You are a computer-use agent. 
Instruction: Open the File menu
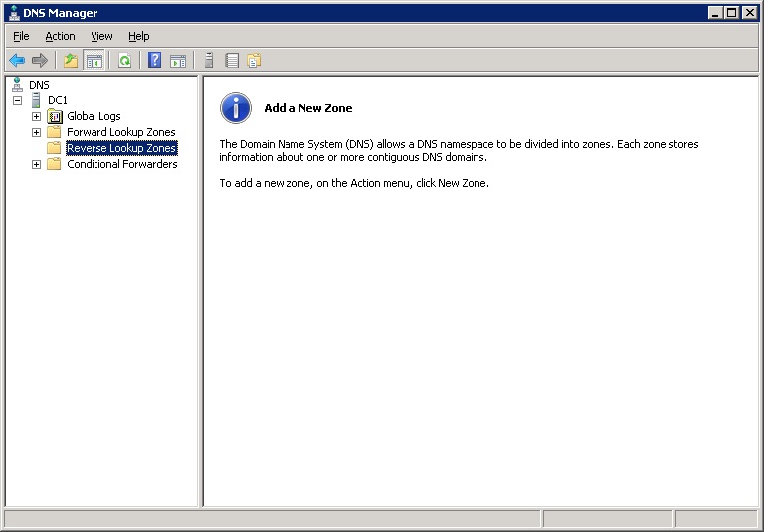[21, 36]
